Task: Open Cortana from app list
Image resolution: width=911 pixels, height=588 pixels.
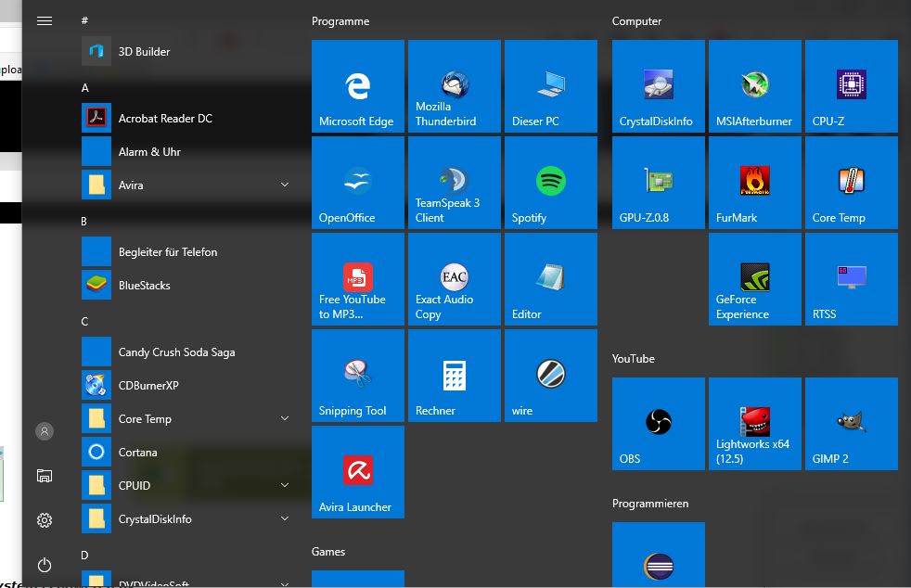Action: pyautogui.click(x=187, y=452)
